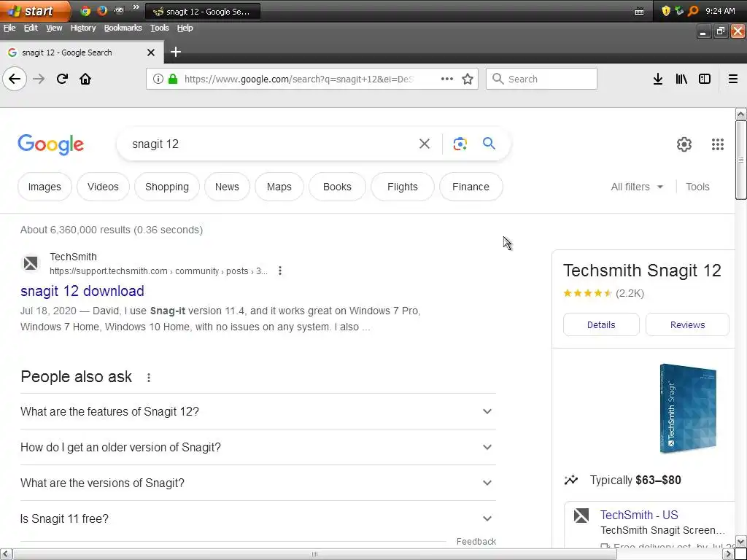Click the Feedback link
The height and width of the screenshot is (560, 747).
coord(476,542)
